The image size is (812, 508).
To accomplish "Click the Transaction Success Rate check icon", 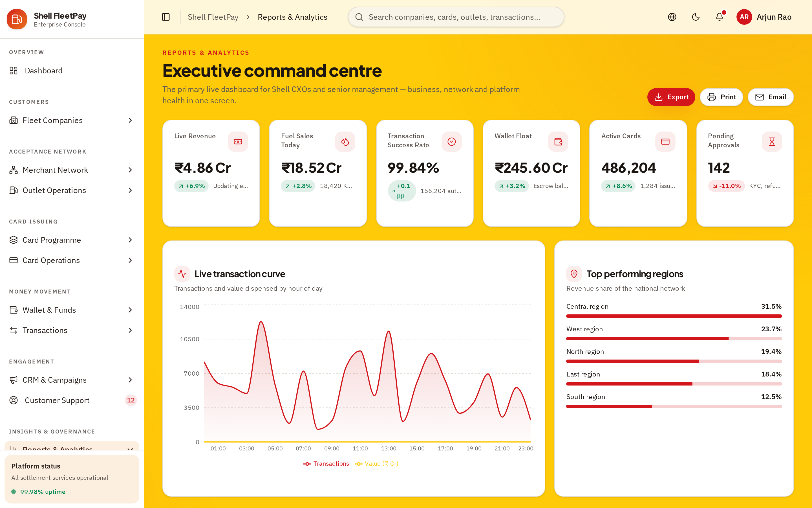I will (452, 142).
